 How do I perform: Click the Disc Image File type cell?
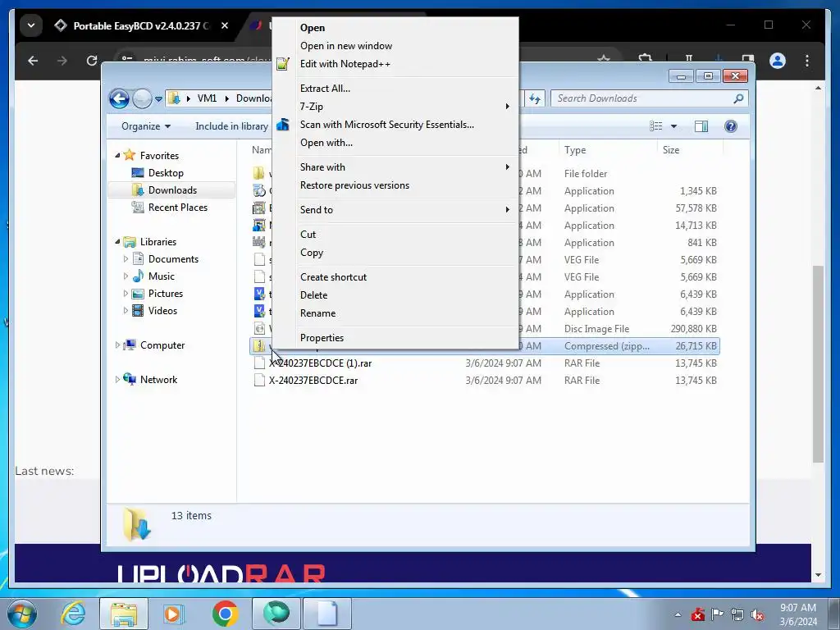point(596,329)
